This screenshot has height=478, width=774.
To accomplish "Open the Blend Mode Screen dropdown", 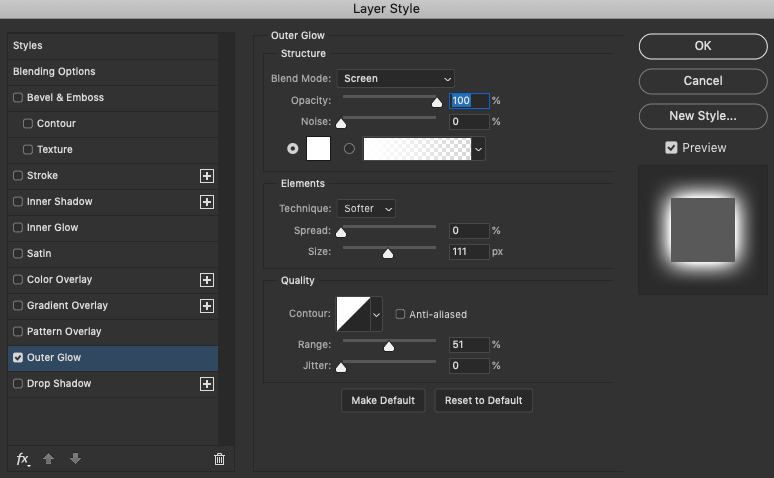I will pyautogui.click(x=395, y=79).
